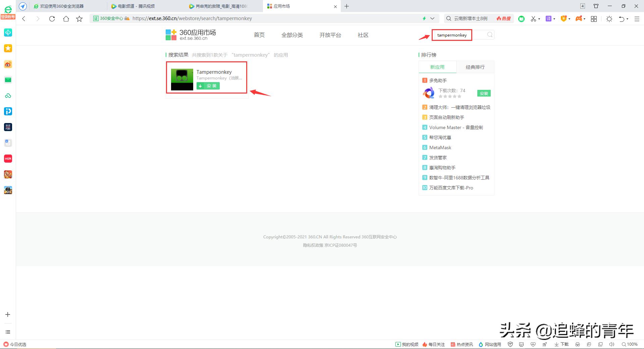The height and width of the screenshot is (349, 644).
Task: Open the 页面自动刷新助手 ranking entry
Action: pos(447,117)
